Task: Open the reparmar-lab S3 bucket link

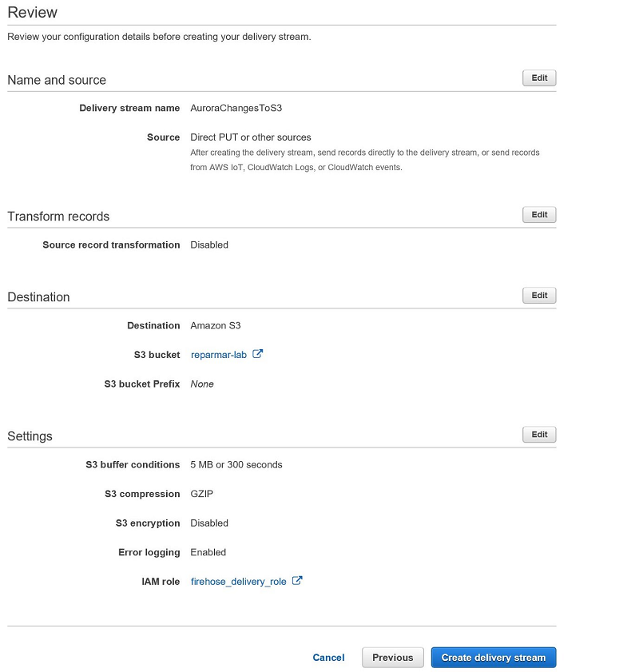Action: [218, 355]
